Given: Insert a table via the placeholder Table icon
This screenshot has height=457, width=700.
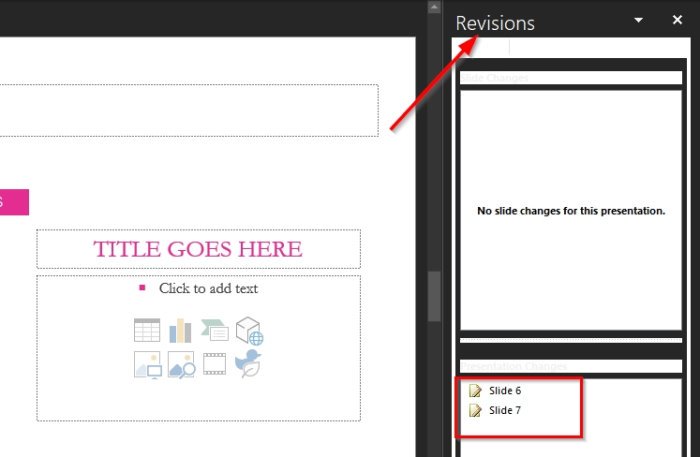Looking at the screenshot, I should [x=147, y=330].
